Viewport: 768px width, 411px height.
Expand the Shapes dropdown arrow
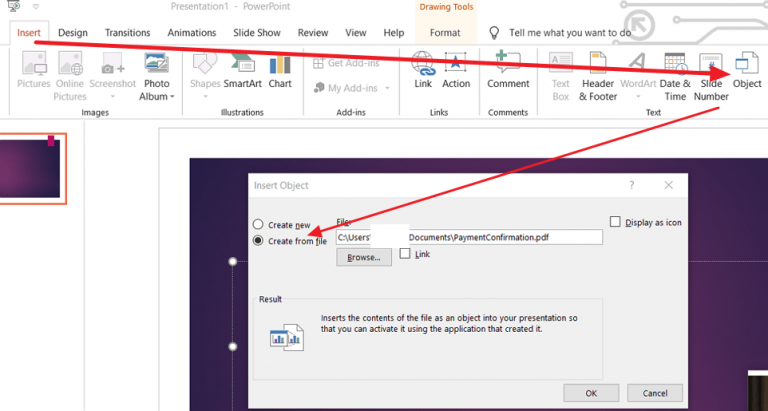(205, 97)
